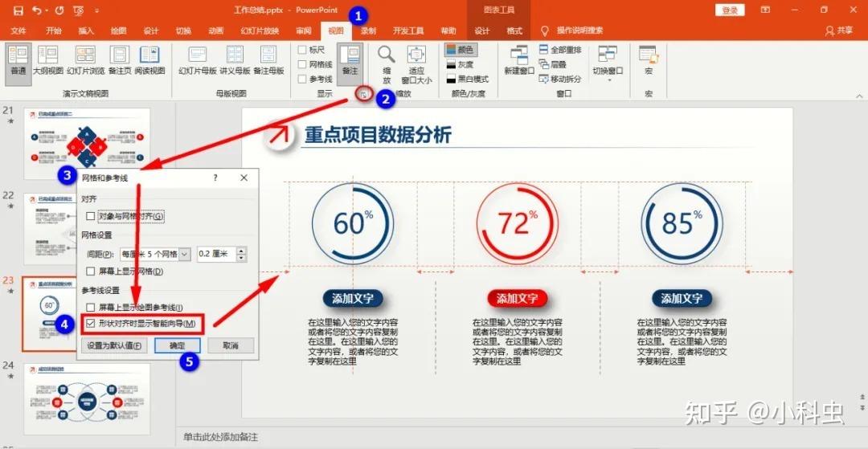
Task: Click the 0.2 厘米 spacing input field
Action: [x=216, y=254]
